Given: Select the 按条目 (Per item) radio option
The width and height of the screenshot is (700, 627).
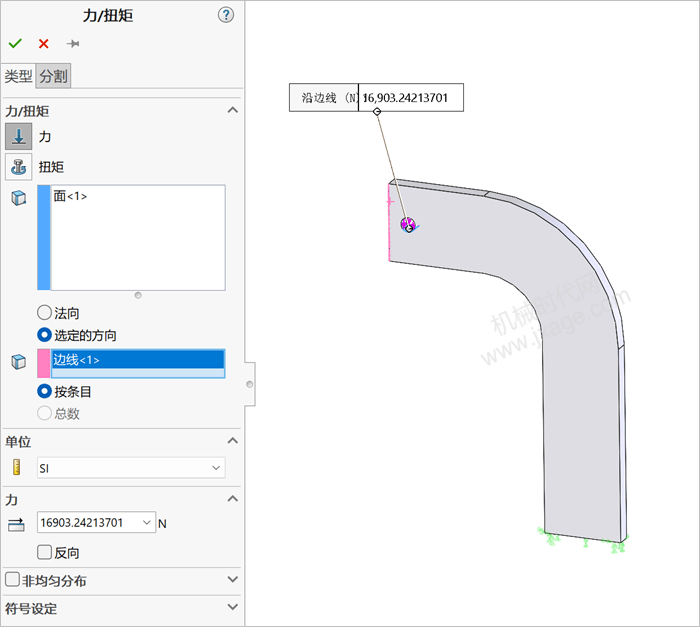Looking at the screenshot, I should pyautogui.click(x=44, y=391).
